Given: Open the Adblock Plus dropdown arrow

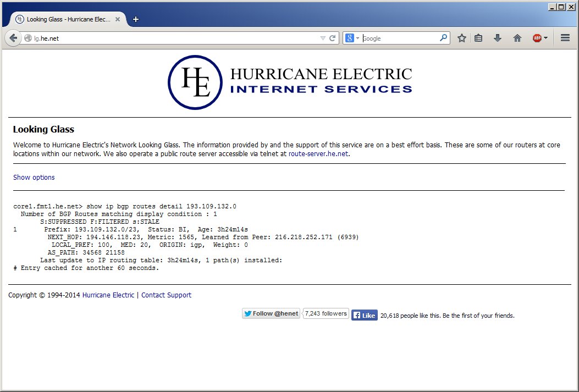Looking at the screenshot, I should pyautogui.click(x=546, y=38).
